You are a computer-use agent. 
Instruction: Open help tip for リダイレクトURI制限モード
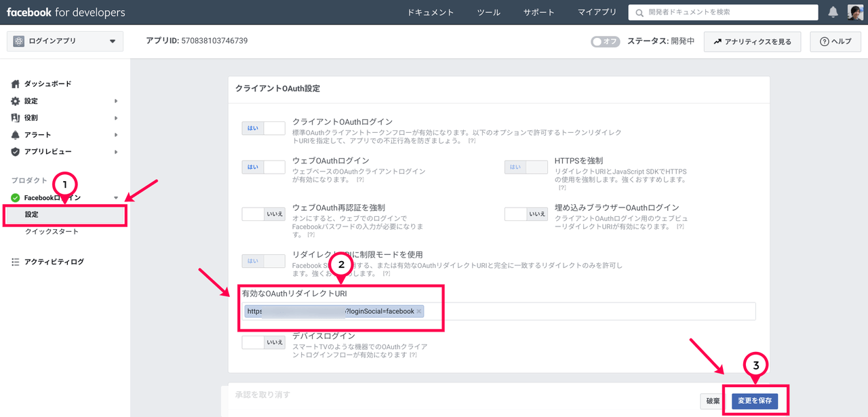(386, 274)
